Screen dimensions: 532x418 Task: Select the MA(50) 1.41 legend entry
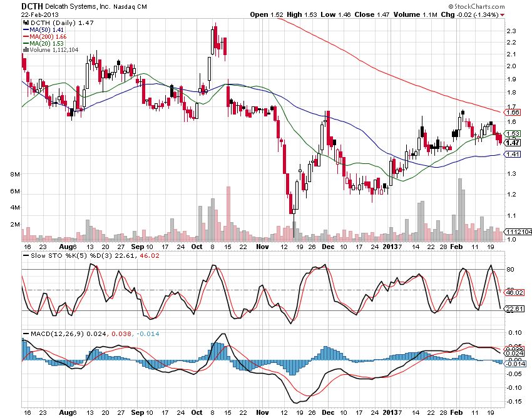(46, 30)
